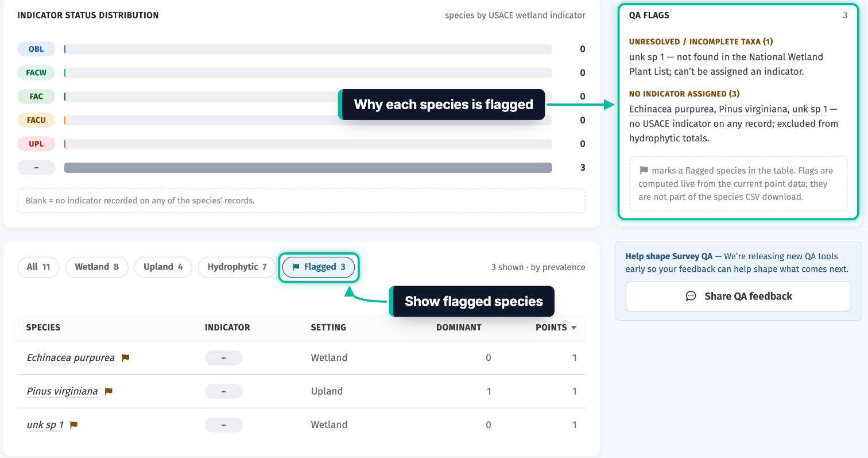Sort by the SPECIES column header
The width and height of the screenshot is (868, 458).
click(43, 328)
